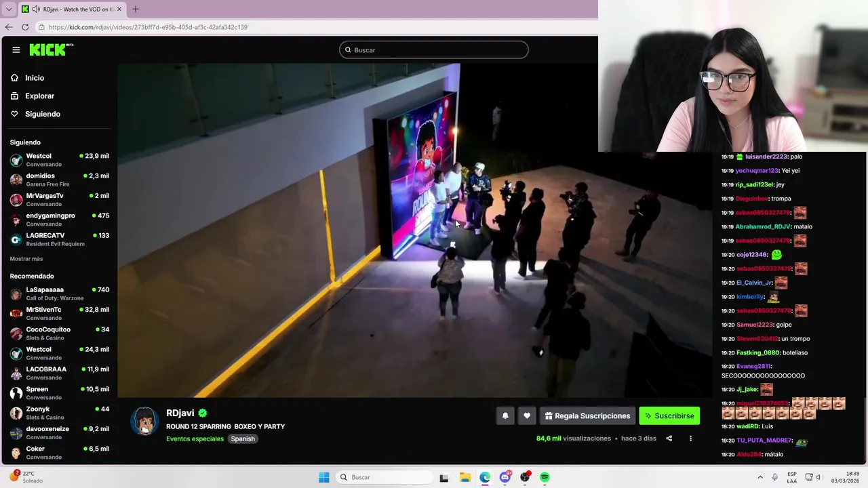868x488 pixels.
Task: Open Spreen recommended channel
Action: coord(60,392)
